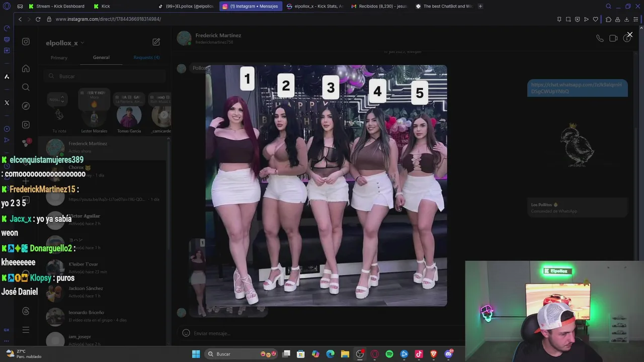This screenshot has height=362, width=644.
Task: Add page to bookmarks with heart icon
Action: (595, 19)
